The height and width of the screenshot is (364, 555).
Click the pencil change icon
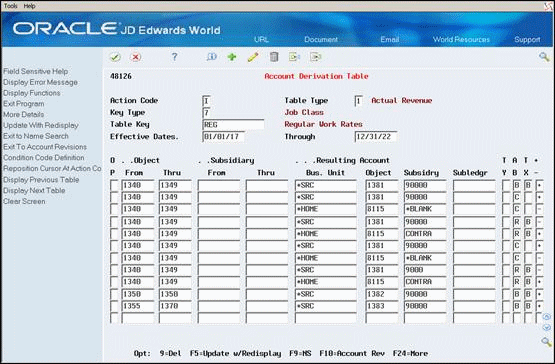coord(253,57)
